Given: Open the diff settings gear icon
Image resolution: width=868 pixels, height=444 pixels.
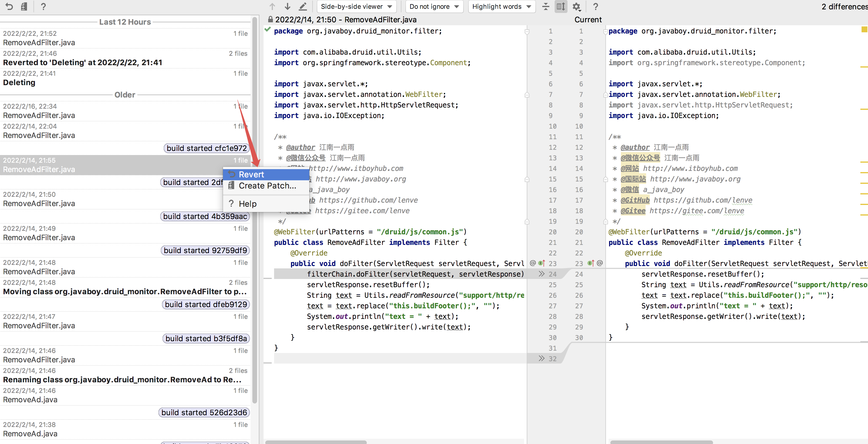Looking at the screenshot, I should pyautogui.click(x=577, y=6).
